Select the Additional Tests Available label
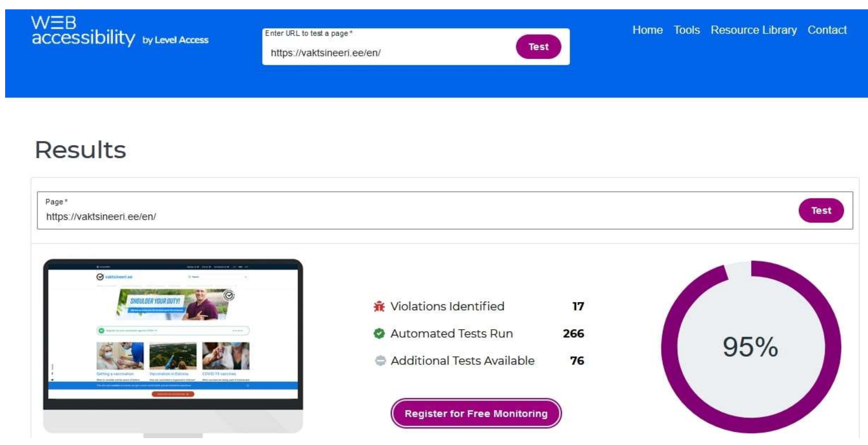The width and height of the screenshot is (868, 445). [x=462, y=360]
